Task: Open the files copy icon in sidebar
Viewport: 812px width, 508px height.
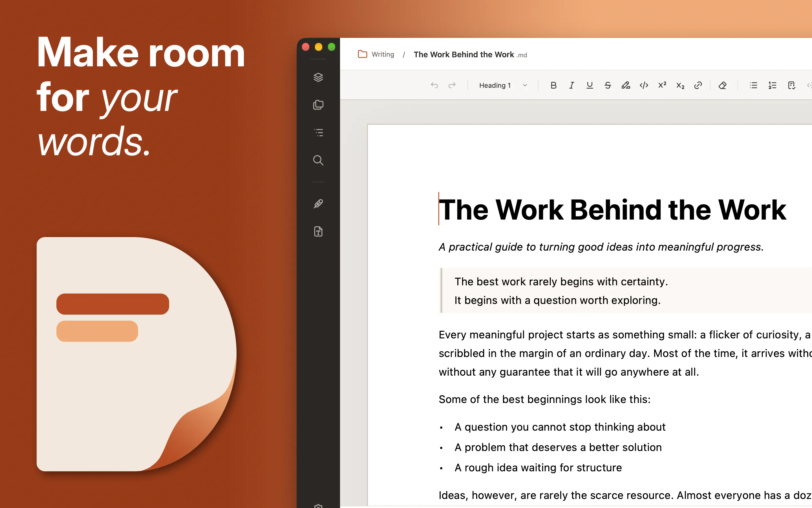Action: pos(318,105)
